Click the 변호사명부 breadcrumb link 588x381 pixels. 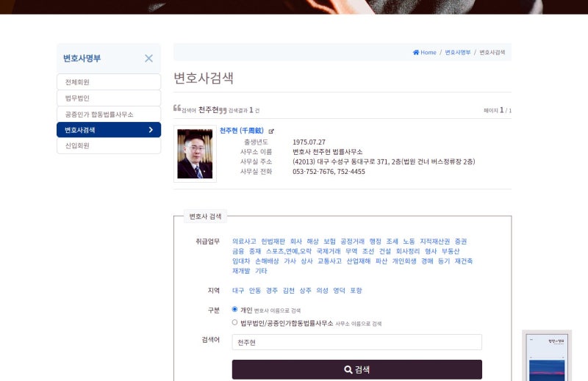[x=457, y=52]
